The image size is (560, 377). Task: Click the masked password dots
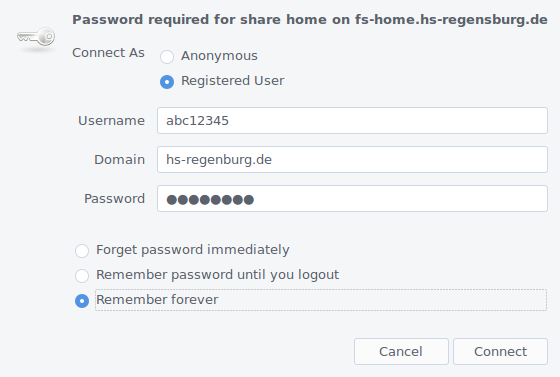point(210,200)
